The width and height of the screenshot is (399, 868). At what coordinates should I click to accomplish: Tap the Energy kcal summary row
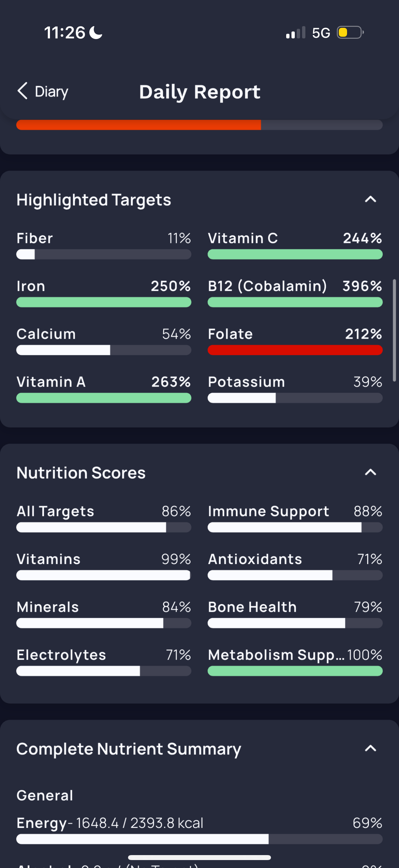point(199,830)
